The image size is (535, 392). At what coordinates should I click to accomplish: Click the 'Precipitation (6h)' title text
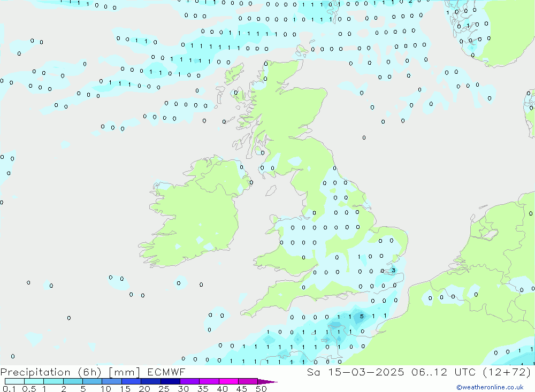pyautogui.click(x=51, y=372)
